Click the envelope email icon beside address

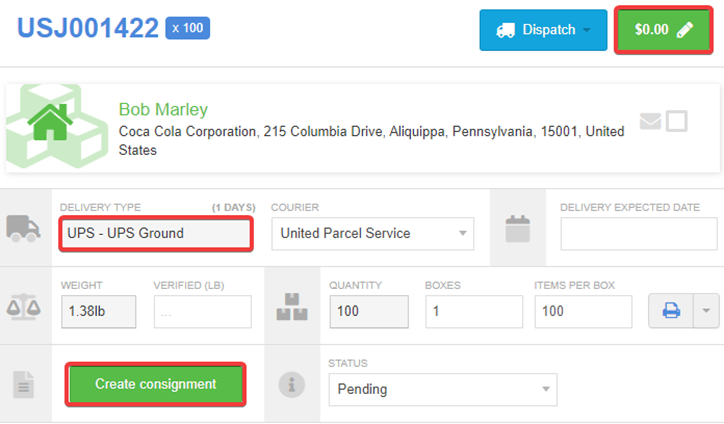coord(651,121)
